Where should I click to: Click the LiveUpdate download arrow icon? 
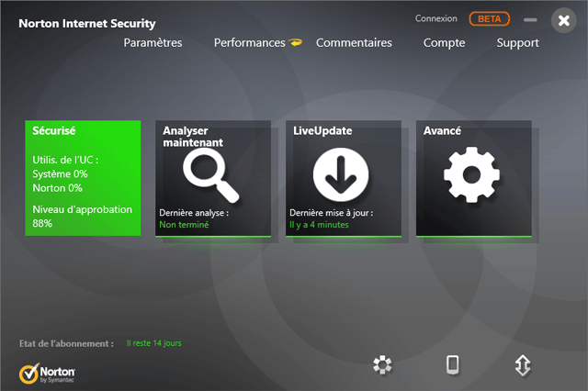[341, 173]
